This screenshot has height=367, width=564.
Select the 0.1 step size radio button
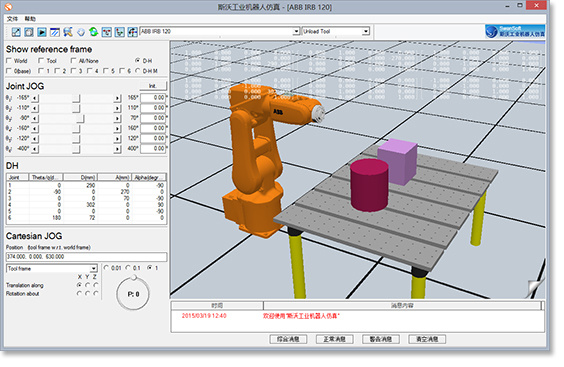[x=128, y=268]
